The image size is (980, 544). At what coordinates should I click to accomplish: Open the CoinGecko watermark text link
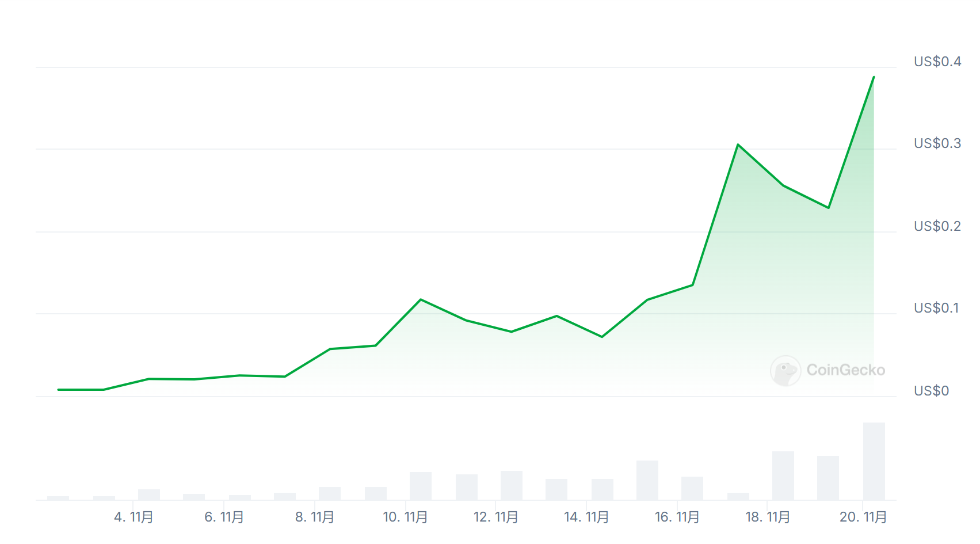(845, 370)
